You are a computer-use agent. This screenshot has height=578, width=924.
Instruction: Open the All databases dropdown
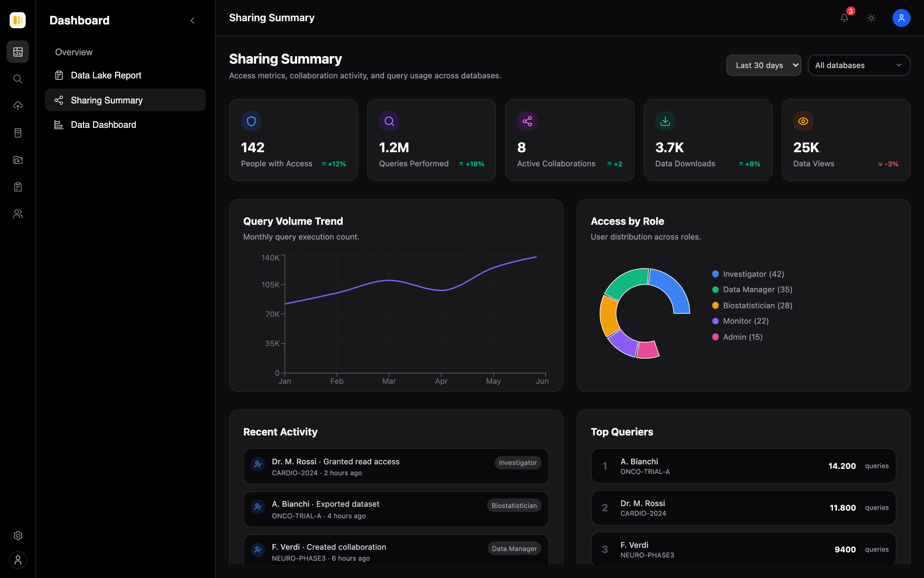(x=859, y=65)
